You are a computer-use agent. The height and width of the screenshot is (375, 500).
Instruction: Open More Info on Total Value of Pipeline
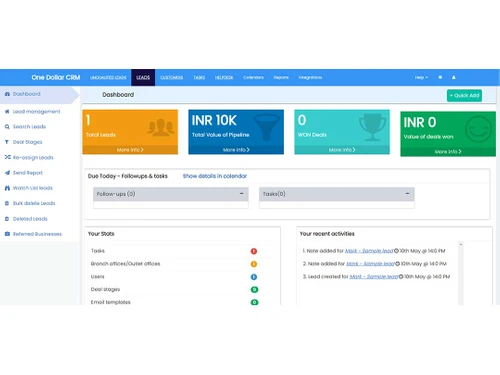[236, 150]
